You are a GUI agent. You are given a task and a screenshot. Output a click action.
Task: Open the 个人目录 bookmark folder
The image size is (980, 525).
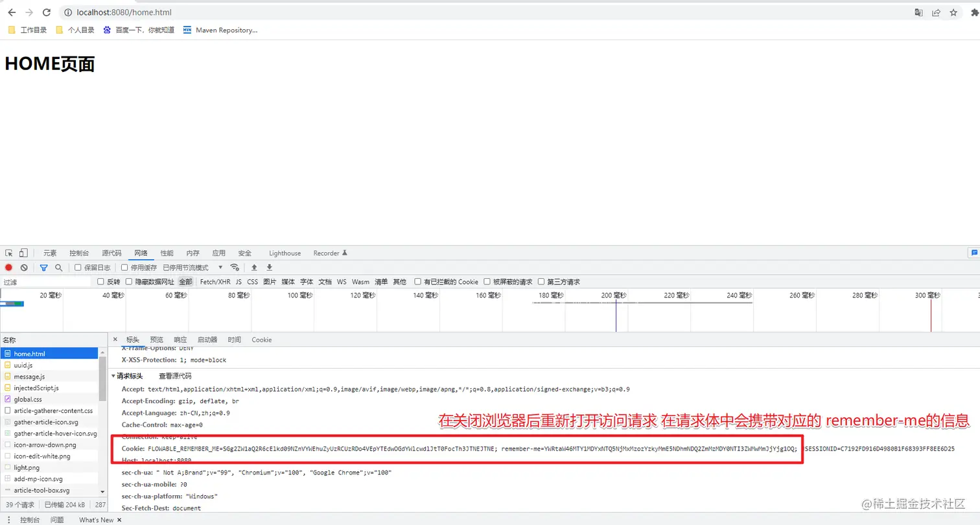click(x=75, y=30)
